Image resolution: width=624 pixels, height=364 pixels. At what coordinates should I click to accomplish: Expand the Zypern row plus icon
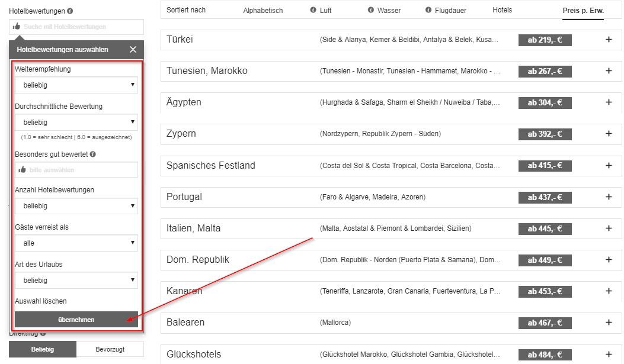point(609,134)
